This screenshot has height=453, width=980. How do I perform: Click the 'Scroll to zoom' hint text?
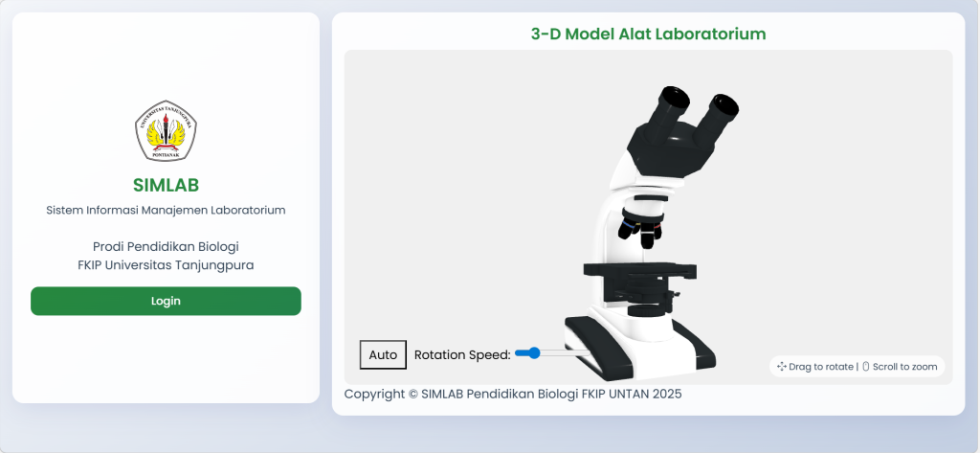coord(904,367)
